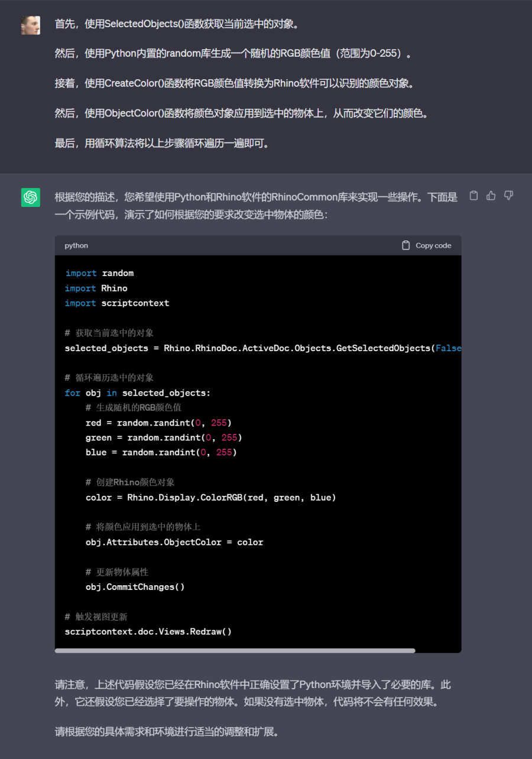Click the ChatGPT logo icon
The image size is (532, 759).
click(31, 197)
